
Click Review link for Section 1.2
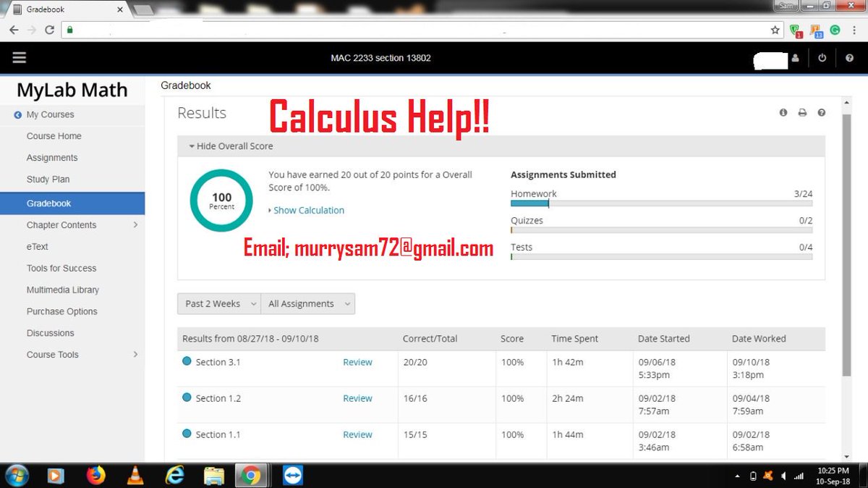357,398
